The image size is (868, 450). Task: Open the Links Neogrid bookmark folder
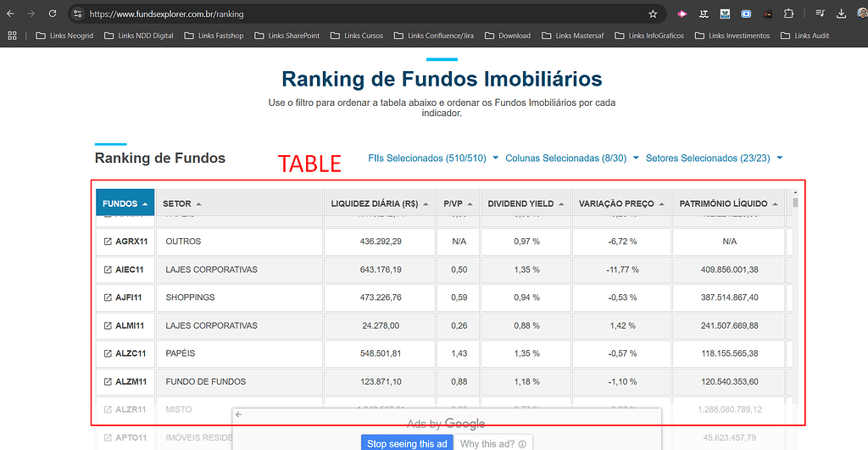point(64,36)
